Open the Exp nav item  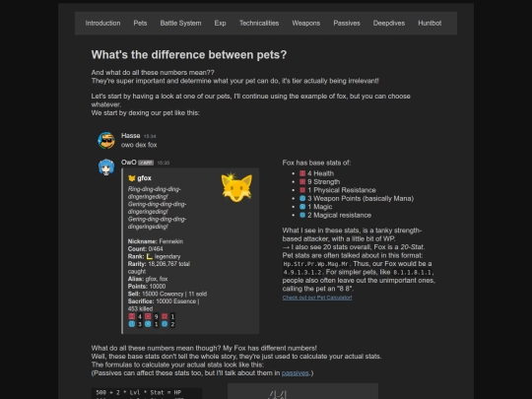[x=220, y=23]
